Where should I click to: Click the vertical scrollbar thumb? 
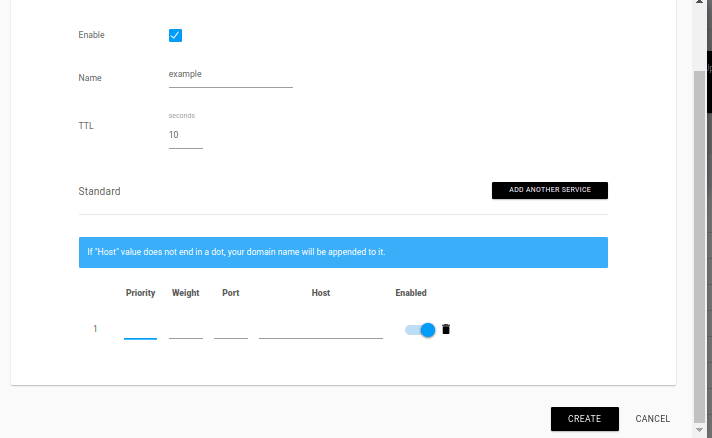699,247
